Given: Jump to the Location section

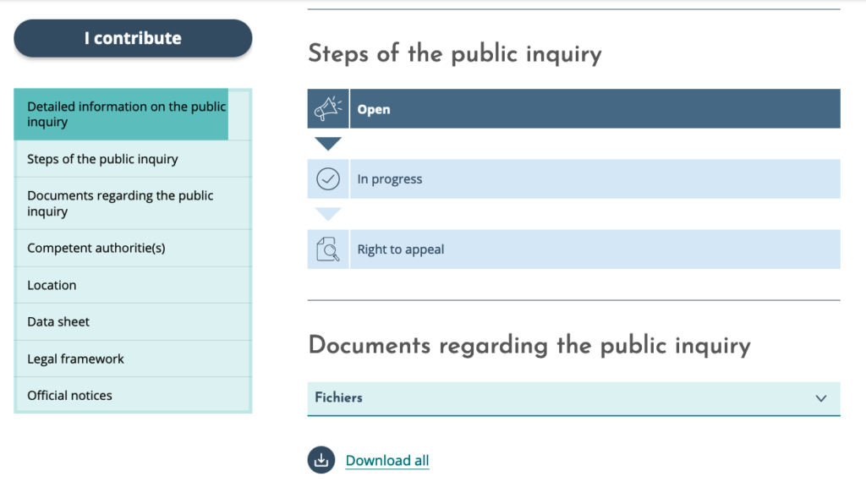Looking at the screenshot, I should click(133, 285).
